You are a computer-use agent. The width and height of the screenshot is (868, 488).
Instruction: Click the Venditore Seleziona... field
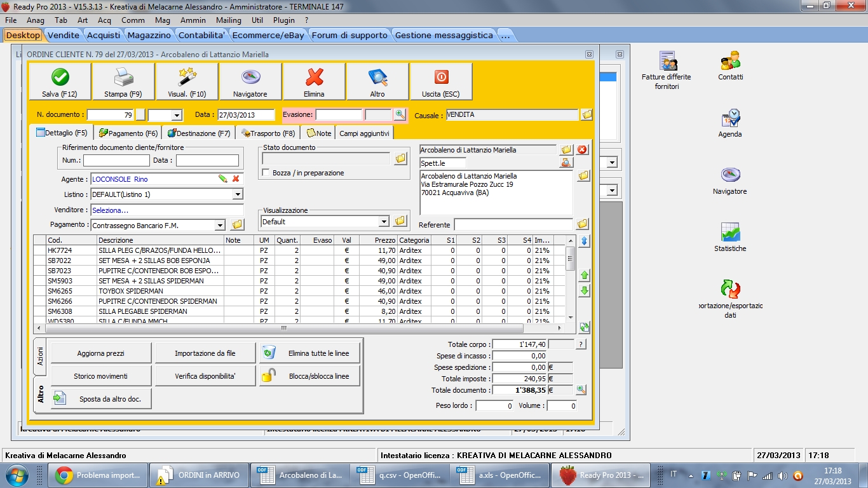click(166, 210)
